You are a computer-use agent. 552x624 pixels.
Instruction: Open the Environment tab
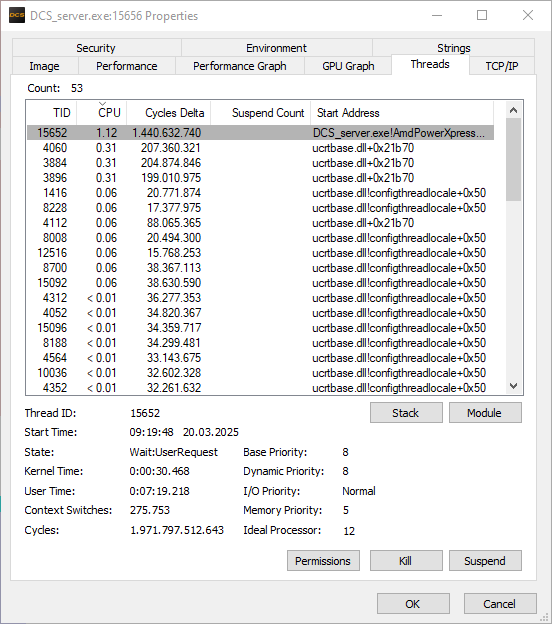277,48
